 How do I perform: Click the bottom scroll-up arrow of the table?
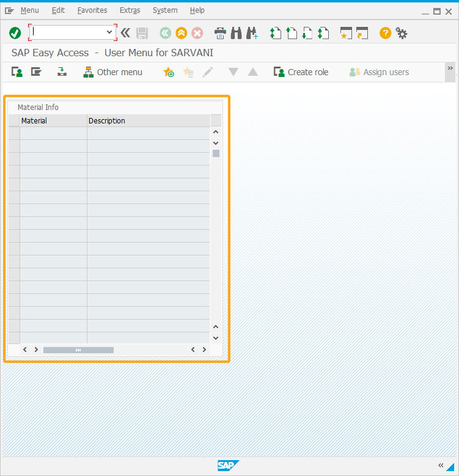(216, 327)
